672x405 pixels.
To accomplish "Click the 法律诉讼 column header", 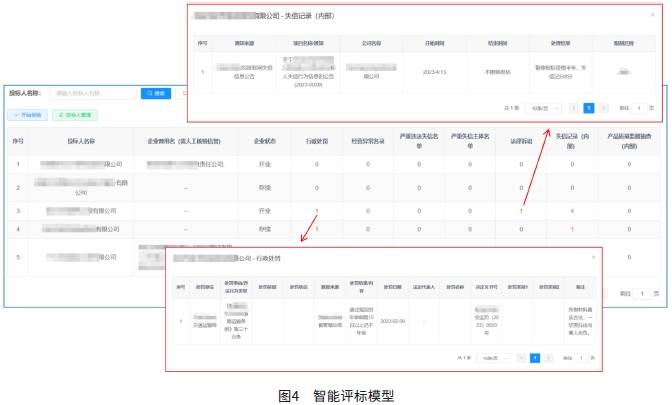I will click(521, 141).
